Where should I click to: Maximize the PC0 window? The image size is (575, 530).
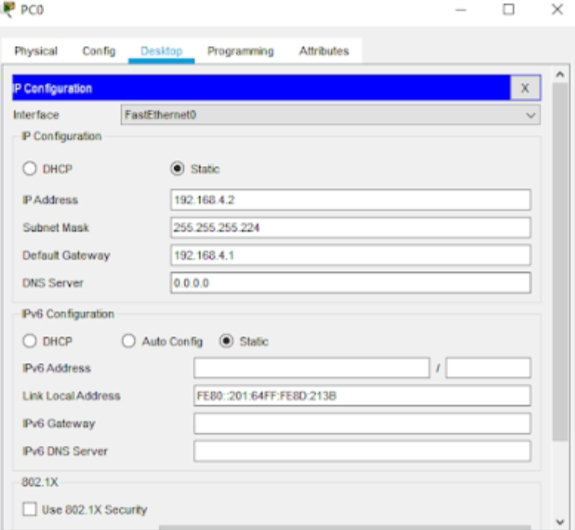(508, 10)
